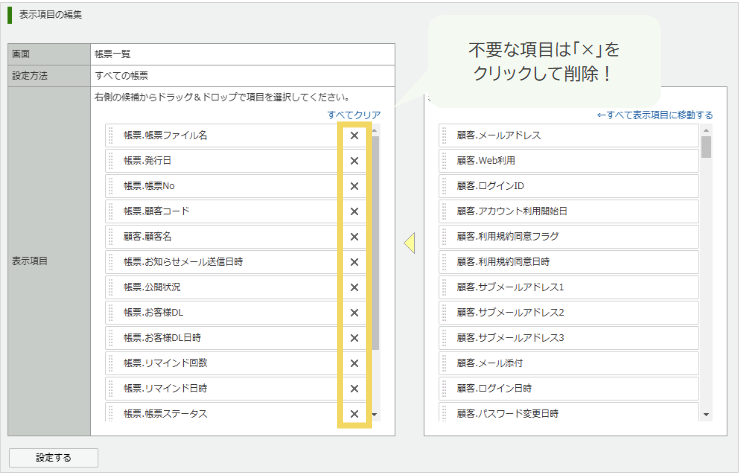Select 顧客.メールアドレス candidate item
The image size is (741, 475).
(x=568, y=135)
